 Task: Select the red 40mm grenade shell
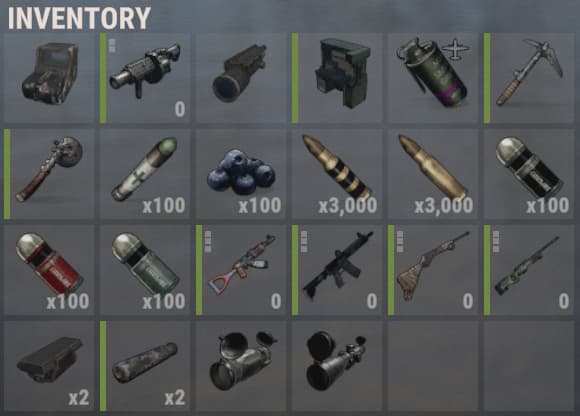click(49, 270)
